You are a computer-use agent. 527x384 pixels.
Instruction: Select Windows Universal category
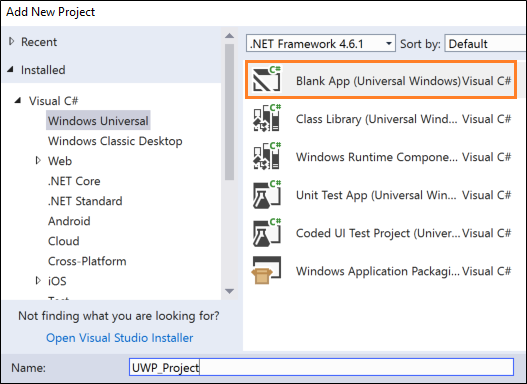[98, 121]
